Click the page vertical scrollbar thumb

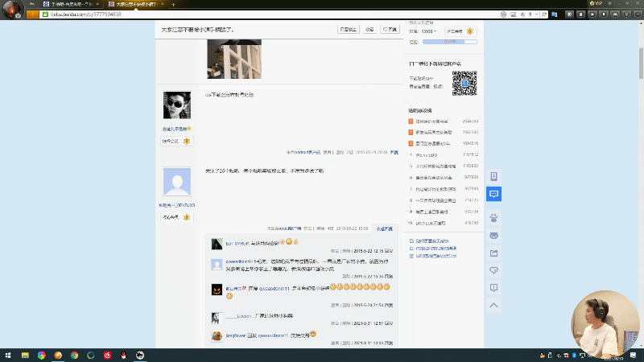pyautogui.click(x=641, y=64)
